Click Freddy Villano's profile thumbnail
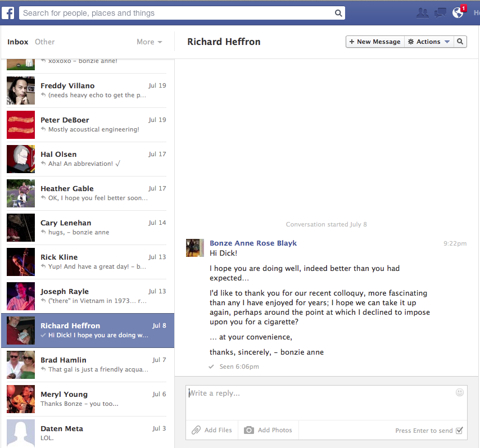This screenshot has height=448, width=480. [21, 90]
